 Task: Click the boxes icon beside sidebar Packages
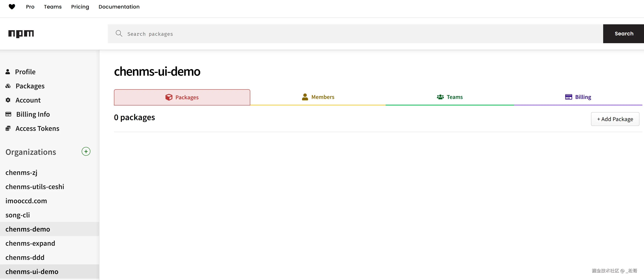(x=8, y=86)
